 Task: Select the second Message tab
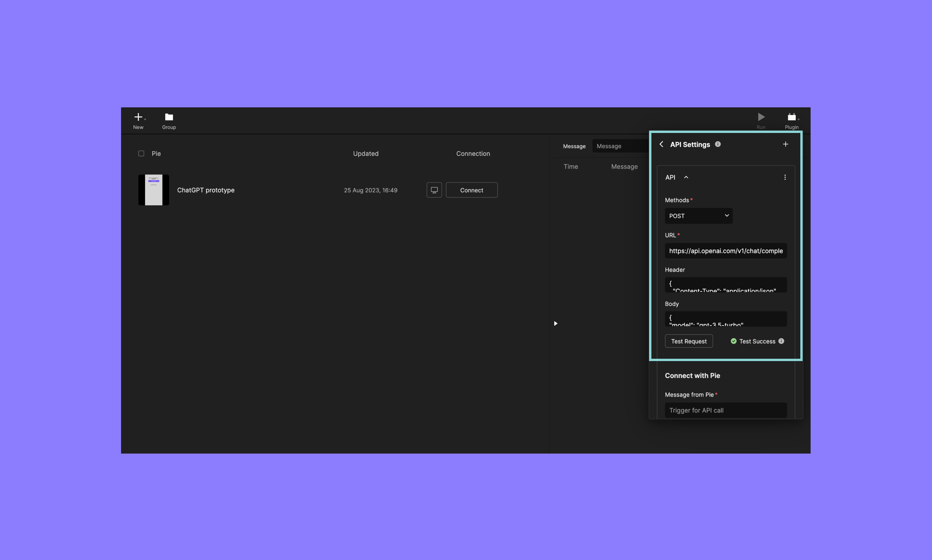click(609, 146)
